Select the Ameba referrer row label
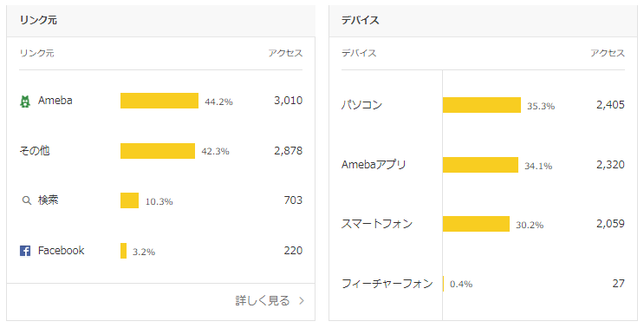Screen dimensions: 644x328 pos(55,101)
